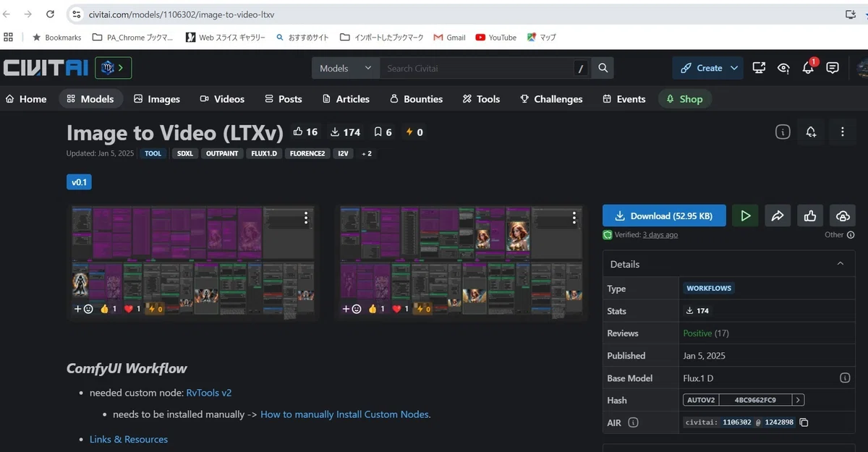Click the cloud download icon button
Viewport: 868px width, 452px height.
tap(843, 216)
